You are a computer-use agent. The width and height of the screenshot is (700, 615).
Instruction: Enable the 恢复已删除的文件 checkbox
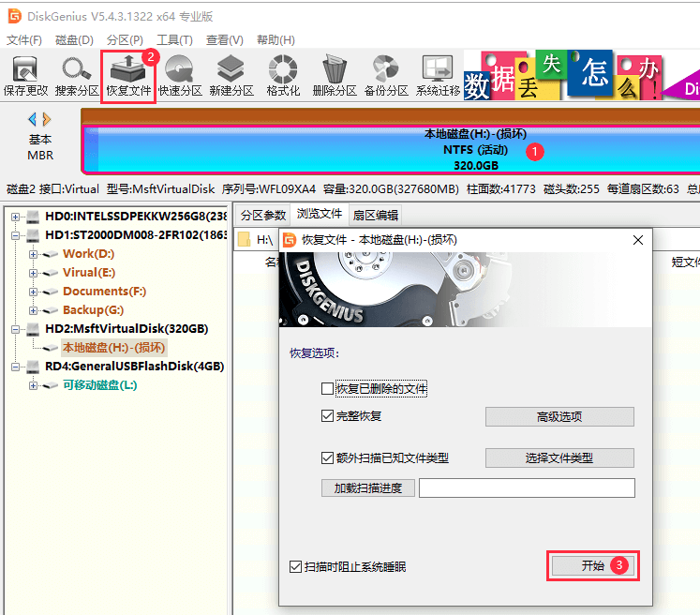click(327, 388)
